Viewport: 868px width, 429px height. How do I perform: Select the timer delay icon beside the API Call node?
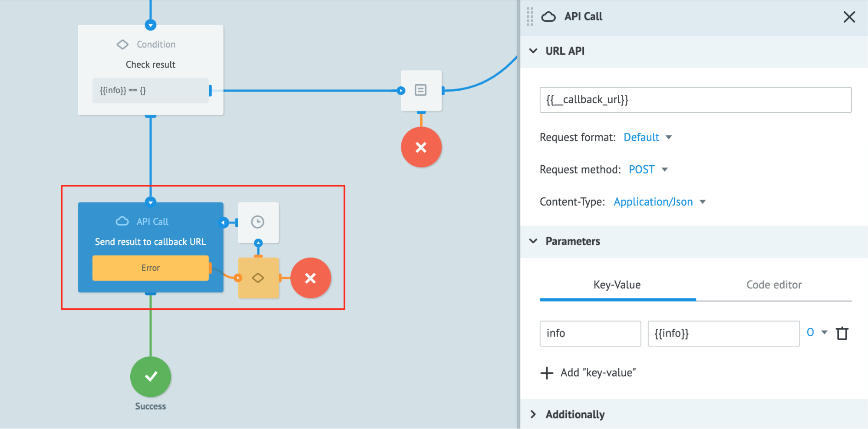click(258, 222)
